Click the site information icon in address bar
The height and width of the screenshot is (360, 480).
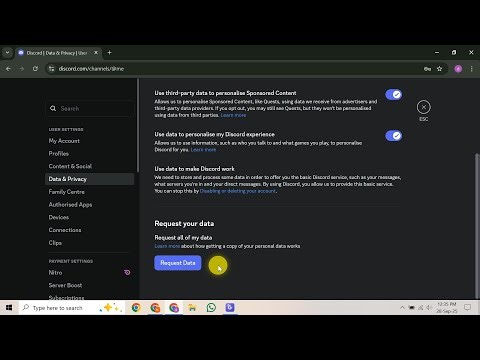(x=51, y=69)
